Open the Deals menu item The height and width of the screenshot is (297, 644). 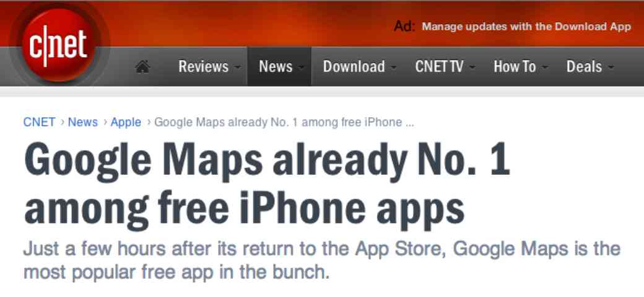pos(584,66)
